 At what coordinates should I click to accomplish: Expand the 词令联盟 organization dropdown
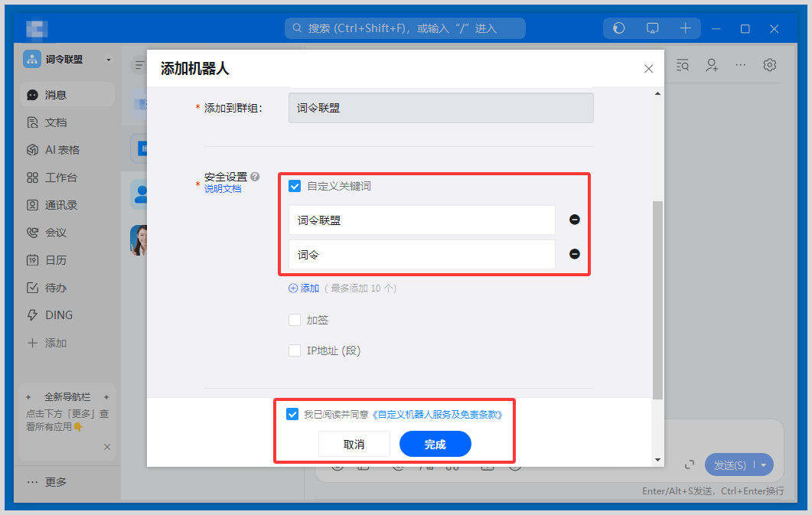point(109,60)
